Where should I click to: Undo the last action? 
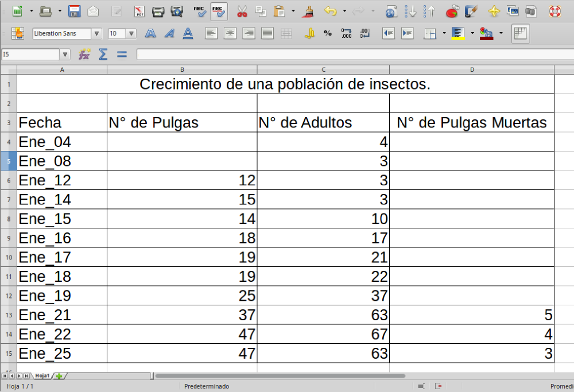(330, 11)
